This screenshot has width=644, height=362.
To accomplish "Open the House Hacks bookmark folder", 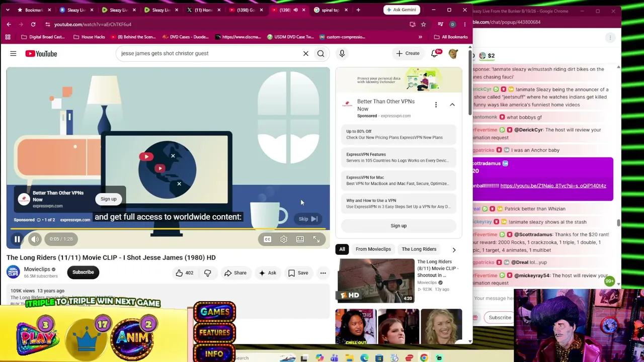I will [89, 37].
